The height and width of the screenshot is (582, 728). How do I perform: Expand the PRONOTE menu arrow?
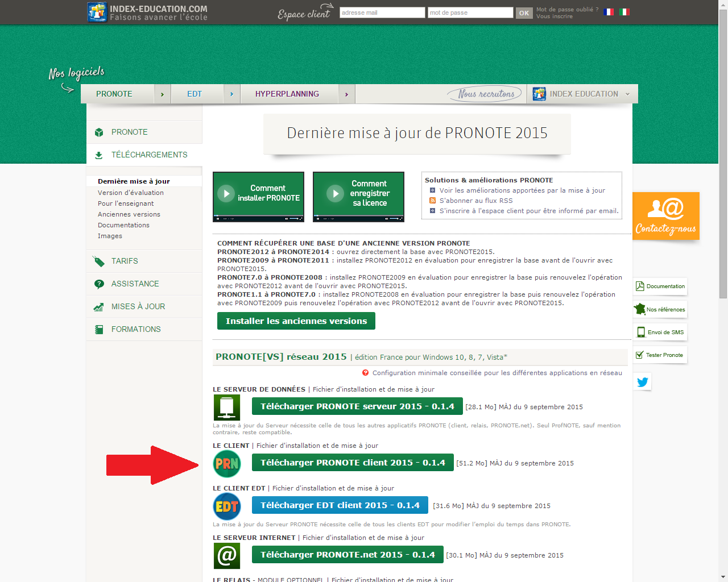[x=162, y=94]
